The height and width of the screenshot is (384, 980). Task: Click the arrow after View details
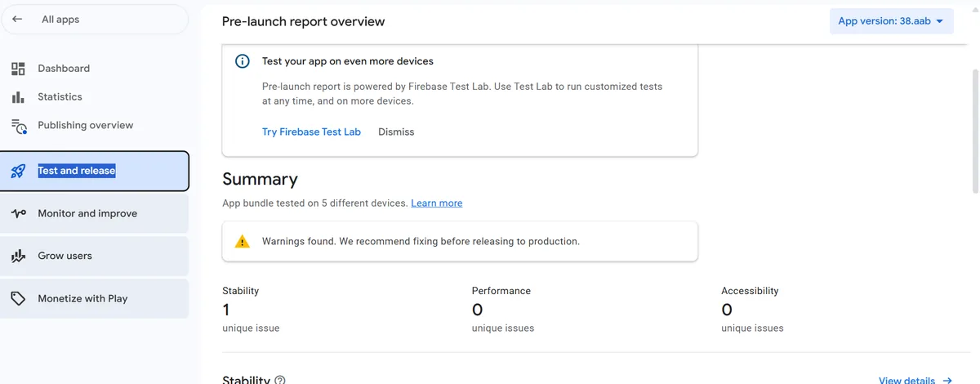click(947, 381)
